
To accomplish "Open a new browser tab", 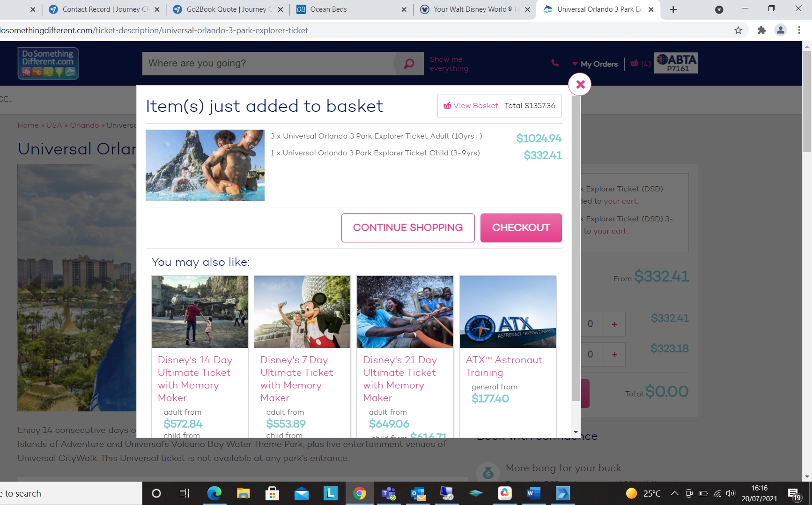I will coord(673,9).
